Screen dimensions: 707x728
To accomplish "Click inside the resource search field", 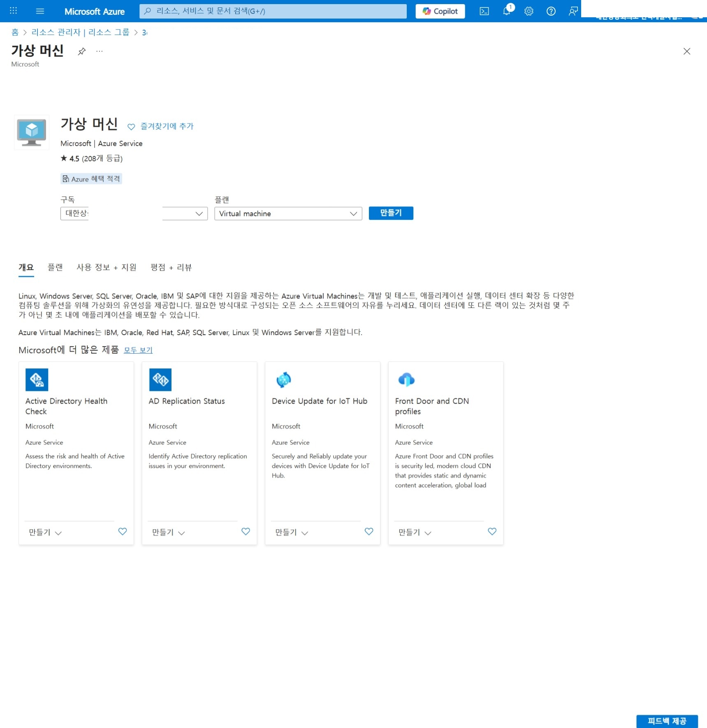I will tap(273, 11).
